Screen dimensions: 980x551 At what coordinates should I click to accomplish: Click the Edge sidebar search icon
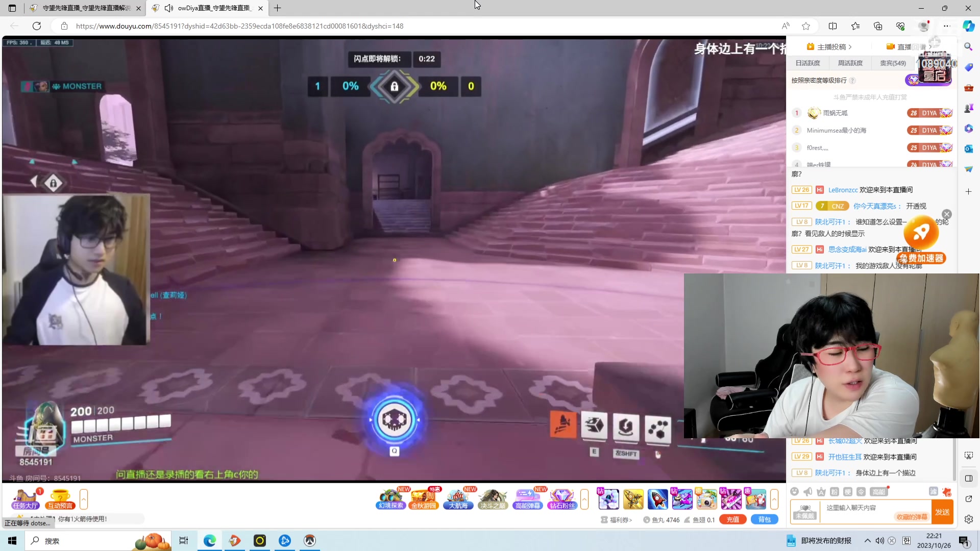coord(968,46)
